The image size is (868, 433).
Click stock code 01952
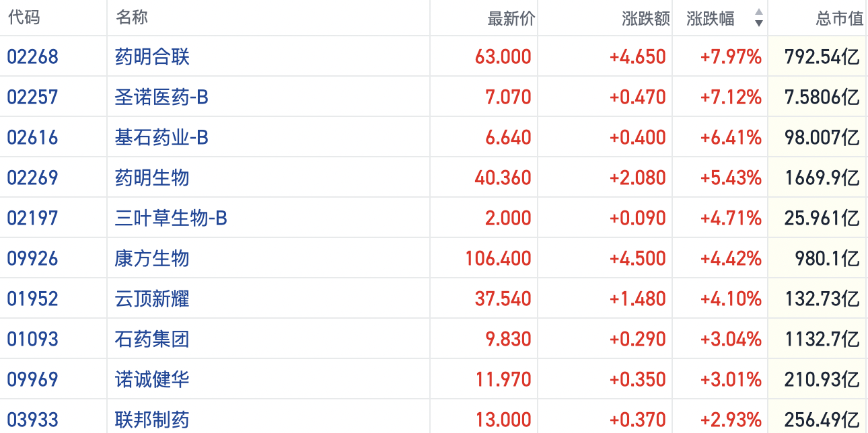click(x=33, y=299)
